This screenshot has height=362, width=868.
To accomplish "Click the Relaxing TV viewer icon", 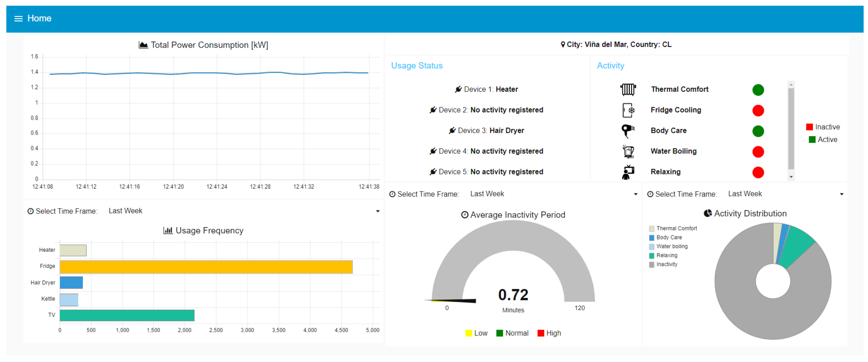I will 628,172.
